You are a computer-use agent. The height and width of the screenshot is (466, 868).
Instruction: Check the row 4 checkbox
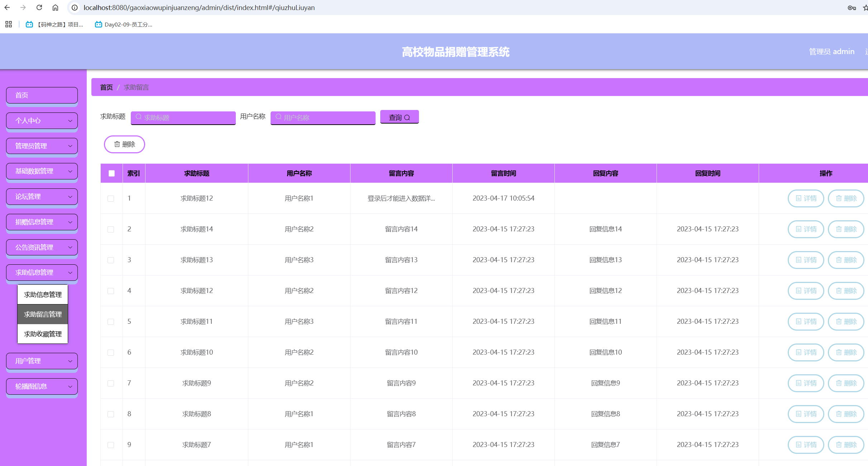point(111,291)
